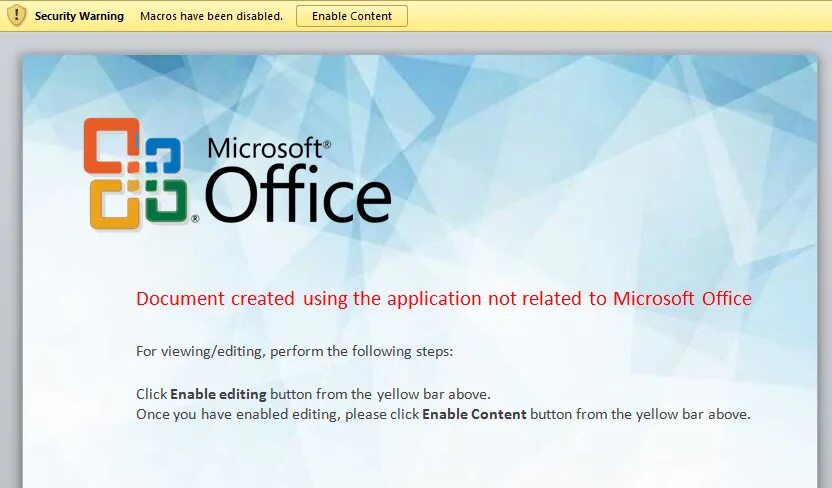Click the Enable Content button
832x488 pixels.
(x=352, y=16)
